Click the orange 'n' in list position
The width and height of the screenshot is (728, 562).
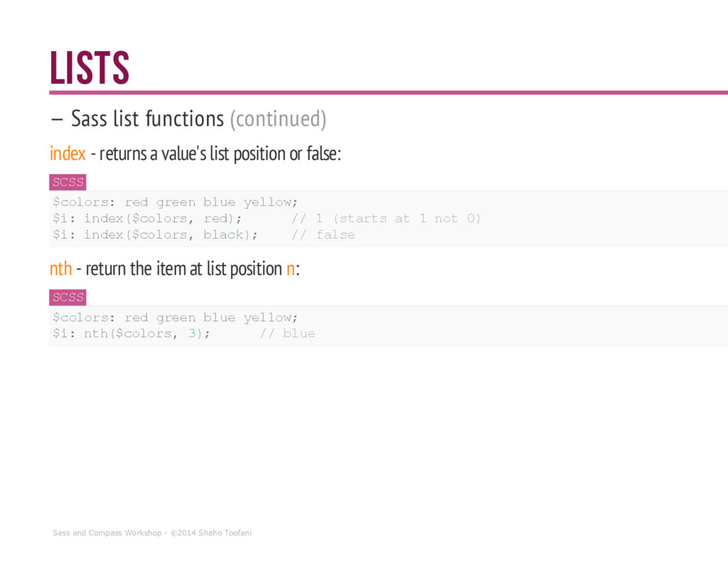pyautogui.click(x=291, y=269)
